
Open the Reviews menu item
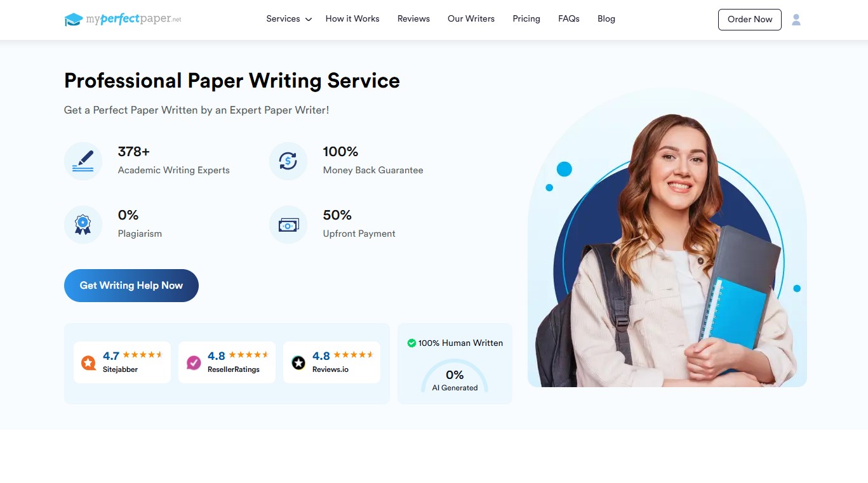(x=413, y=19)
